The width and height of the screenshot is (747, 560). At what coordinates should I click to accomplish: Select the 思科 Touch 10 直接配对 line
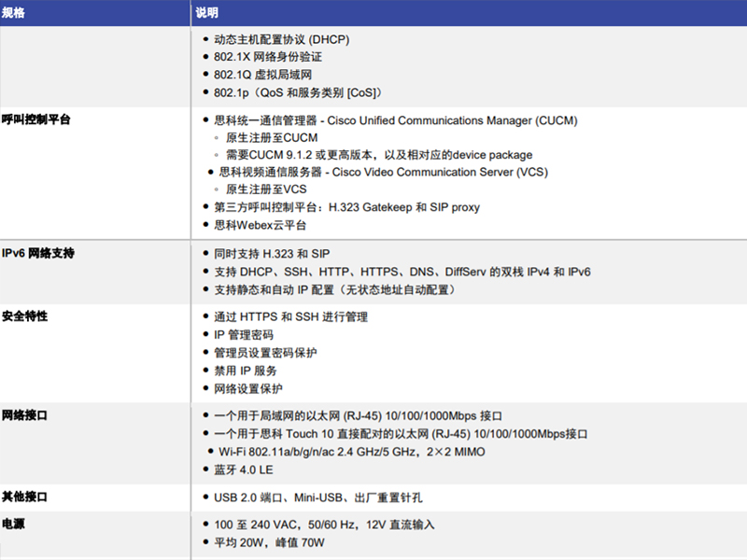coord(401,434)
